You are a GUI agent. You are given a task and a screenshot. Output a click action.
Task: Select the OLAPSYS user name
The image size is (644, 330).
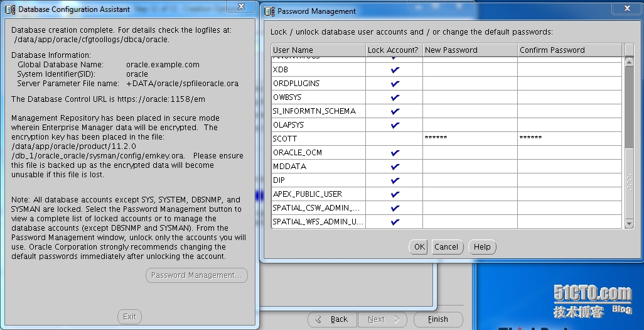tap(318, 124)
